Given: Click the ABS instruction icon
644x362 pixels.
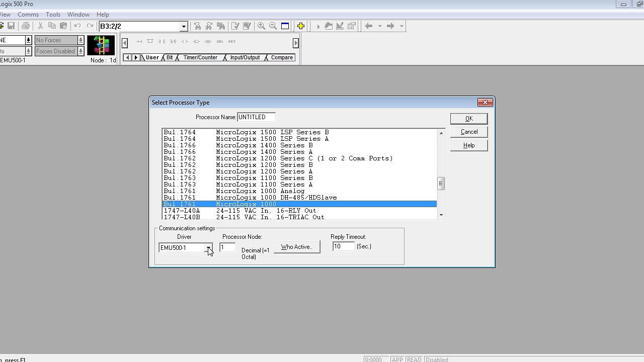Looking at the screenshot, I should pyautogui.click(x=232, y=41).
